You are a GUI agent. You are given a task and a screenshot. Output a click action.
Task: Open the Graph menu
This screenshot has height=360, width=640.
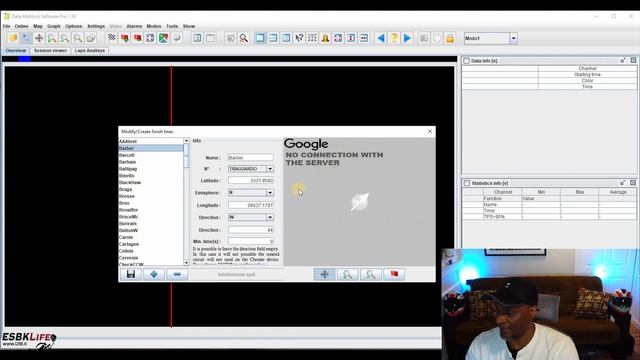[x=54, y=26]
